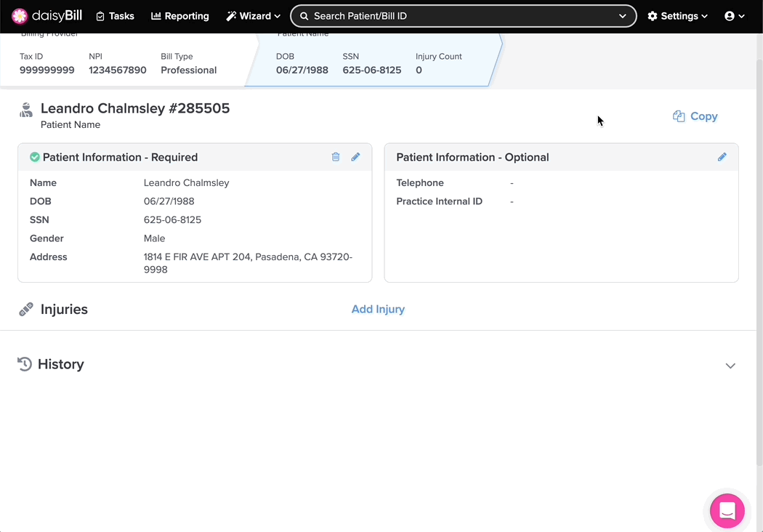Click the Injuries bandage icon
Screen dimensions: 763x532
[26, 310]
